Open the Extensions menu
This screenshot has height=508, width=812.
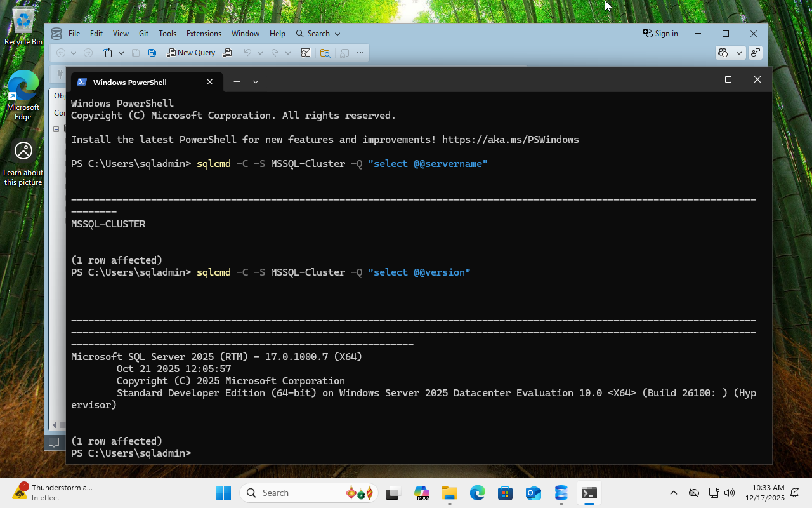tap(204, 34)
